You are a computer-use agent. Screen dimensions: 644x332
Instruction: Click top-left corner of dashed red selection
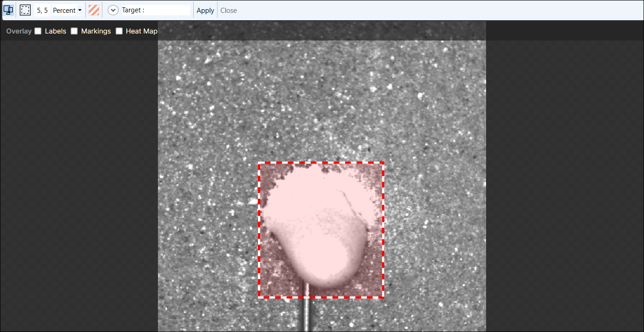click(259, 163)
